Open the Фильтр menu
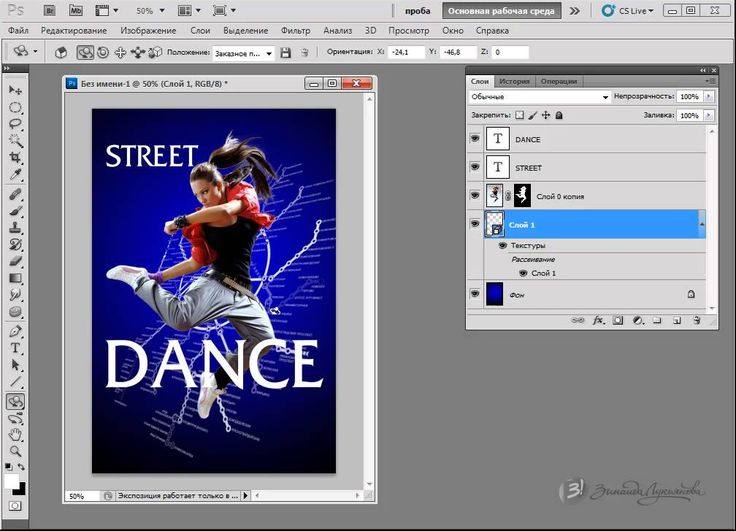 [x=296, y=31]
